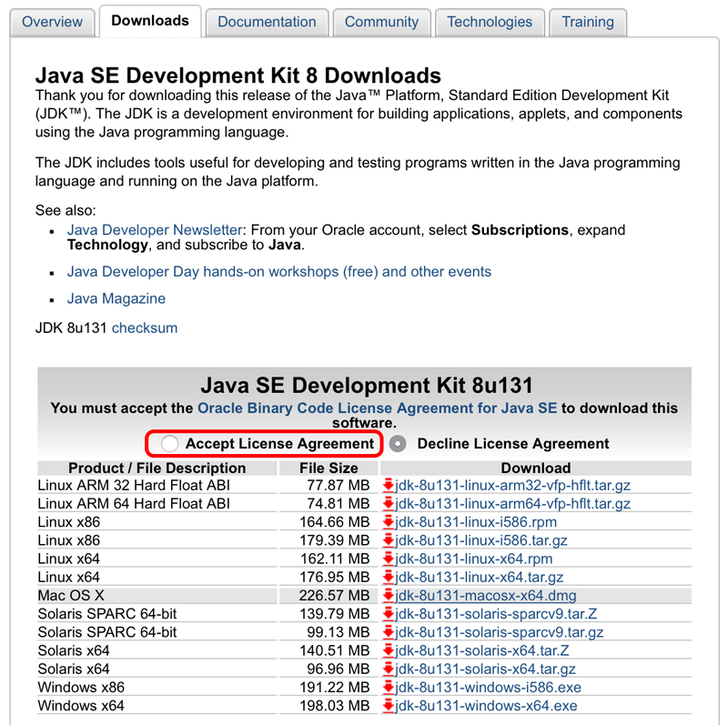728x725 pixels.
Task: Click download arrow icon beside solaris-x64.tar.gz
Action: point(388,669)
